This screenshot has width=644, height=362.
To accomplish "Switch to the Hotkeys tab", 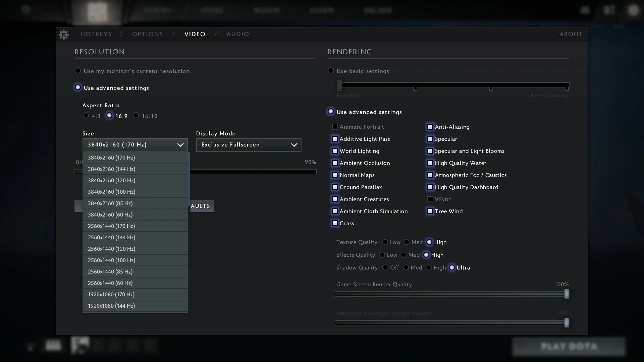I will pos(96,34).
